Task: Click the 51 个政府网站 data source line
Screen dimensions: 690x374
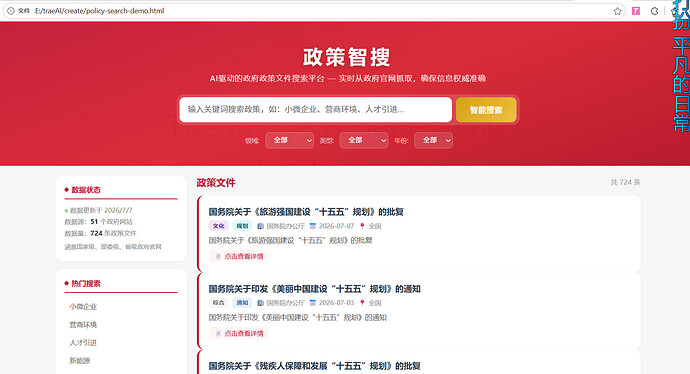Action: [99, 222]
